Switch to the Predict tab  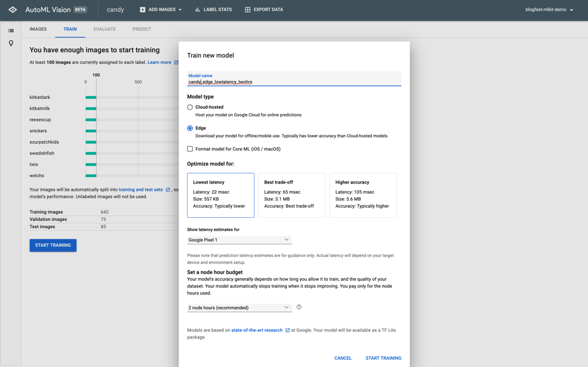pyautogui.click(x=142, y=29)
